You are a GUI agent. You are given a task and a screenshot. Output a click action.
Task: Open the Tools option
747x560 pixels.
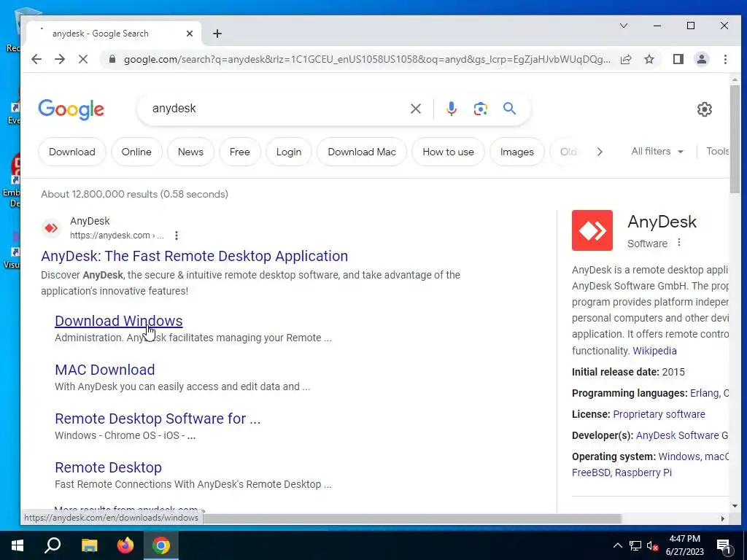point(718,152)
